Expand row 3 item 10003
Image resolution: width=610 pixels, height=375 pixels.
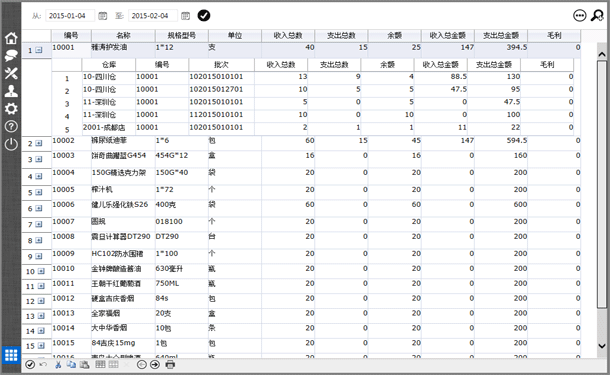click(39, 159)
